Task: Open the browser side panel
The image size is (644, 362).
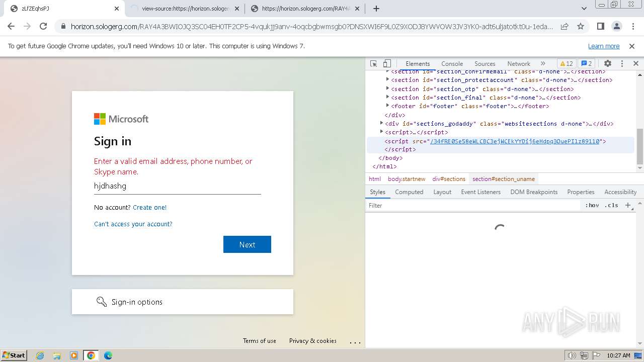Action: point(600,26)
